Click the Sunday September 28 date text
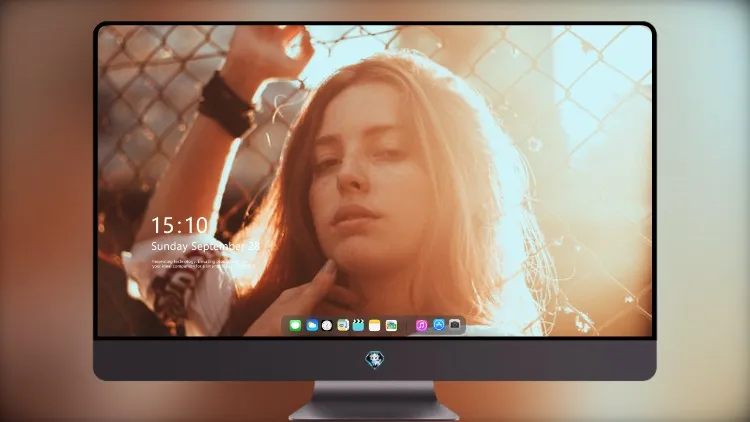The width and height of the screenshot is (750, 422). [x=206, y=246]
